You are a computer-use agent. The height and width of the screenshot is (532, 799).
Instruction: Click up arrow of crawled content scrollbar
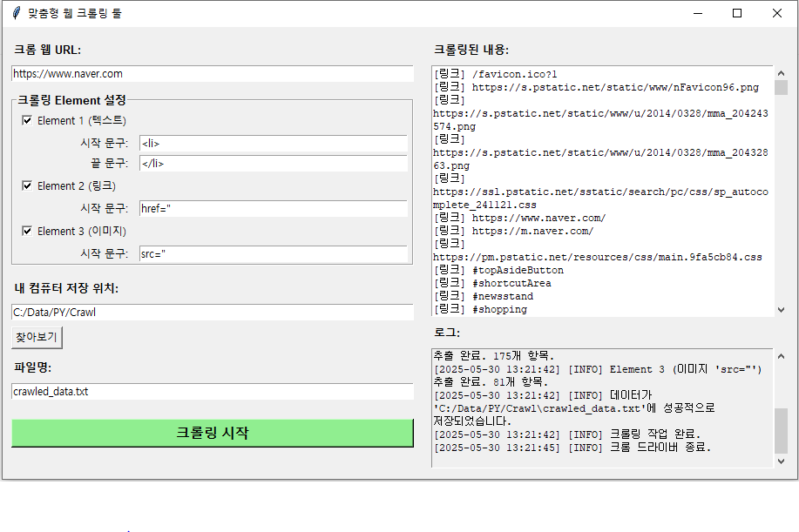pos(782,73)
